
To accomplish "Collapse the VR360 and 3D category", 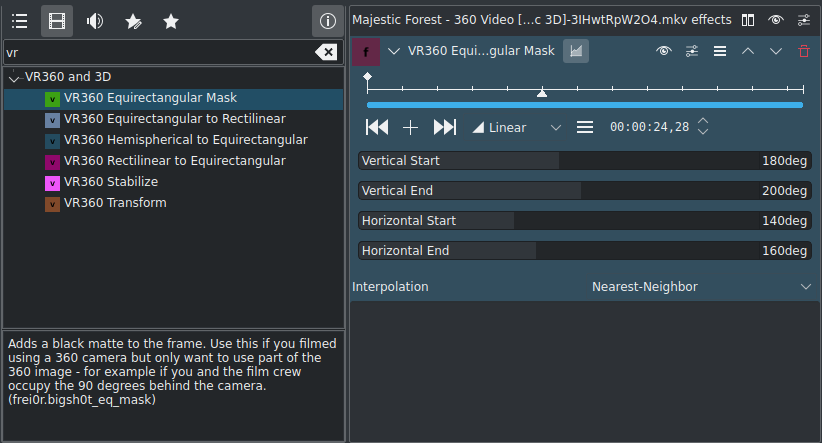I will [x=13, y=78].
